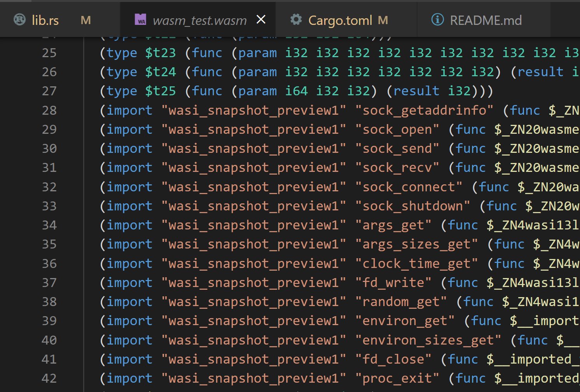Switch to the lib.rs tab
The image size is (580, 392).
[x=59, y=20]
